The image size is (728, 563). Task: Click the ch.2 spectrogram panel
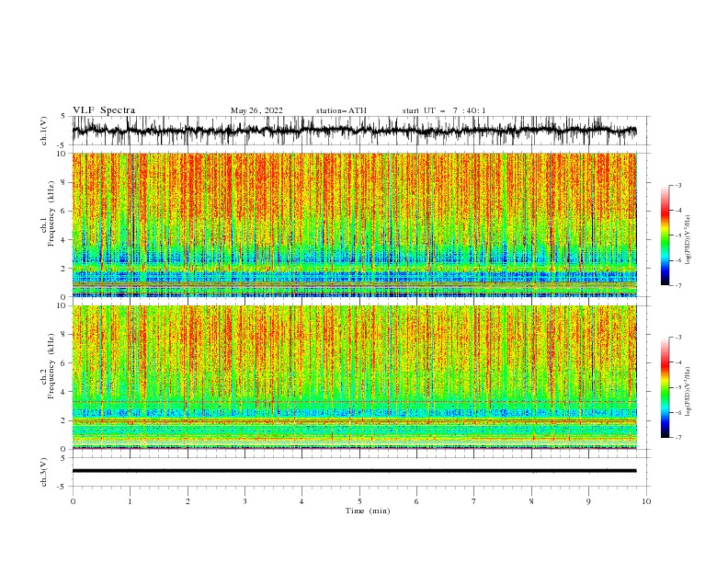354,377
